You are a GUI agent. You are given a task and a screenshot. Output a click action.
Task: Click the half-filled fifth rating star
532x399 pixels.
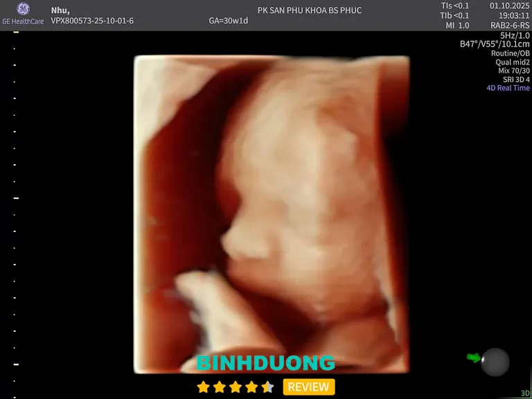coord(267,387)
